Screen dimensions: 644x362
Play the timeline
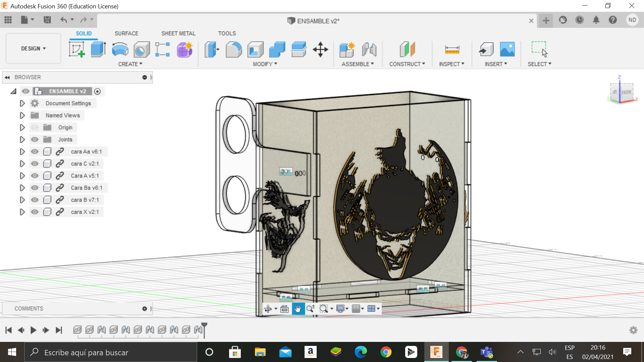click(x=33, y=330)
